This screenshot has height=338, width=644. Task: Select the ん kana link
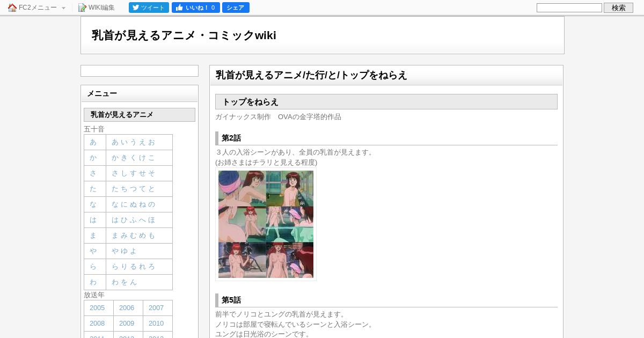click(133, 282)
